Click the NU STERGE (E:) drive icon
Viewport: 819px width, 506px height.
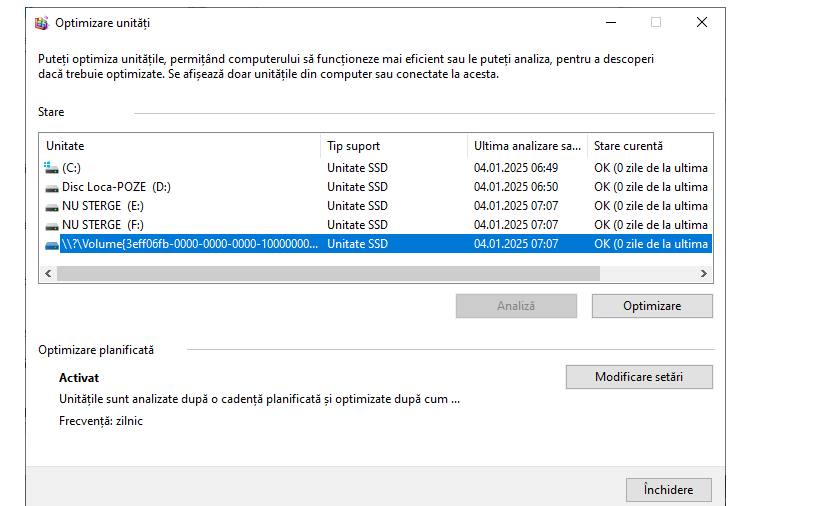[52, 206]
